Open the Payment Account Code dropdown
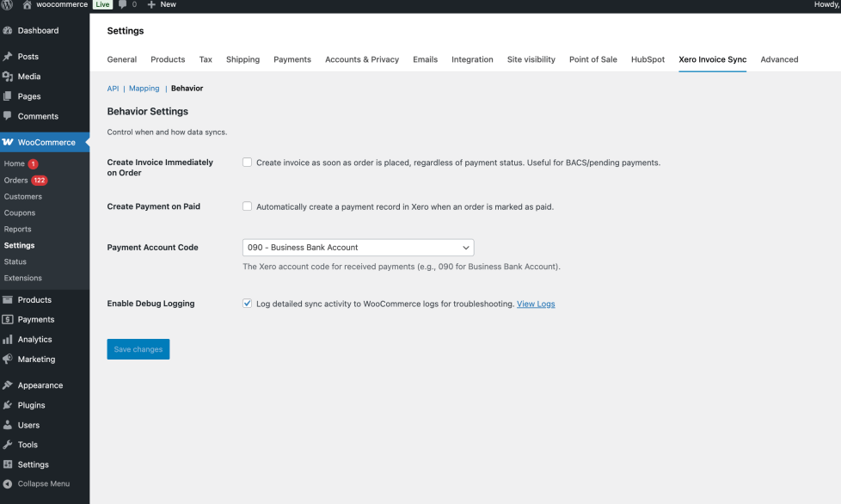Screen dimensions: 841x504 click(x=359, y=247)
